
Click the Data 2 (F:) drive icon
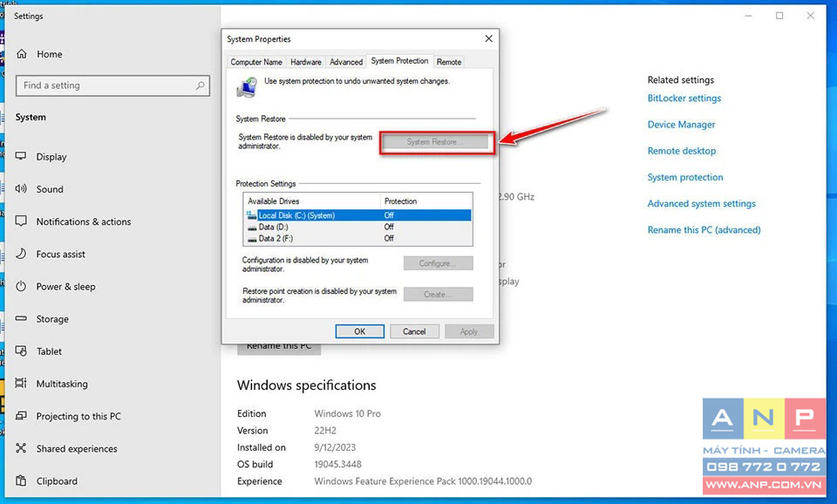pos(252,239)
